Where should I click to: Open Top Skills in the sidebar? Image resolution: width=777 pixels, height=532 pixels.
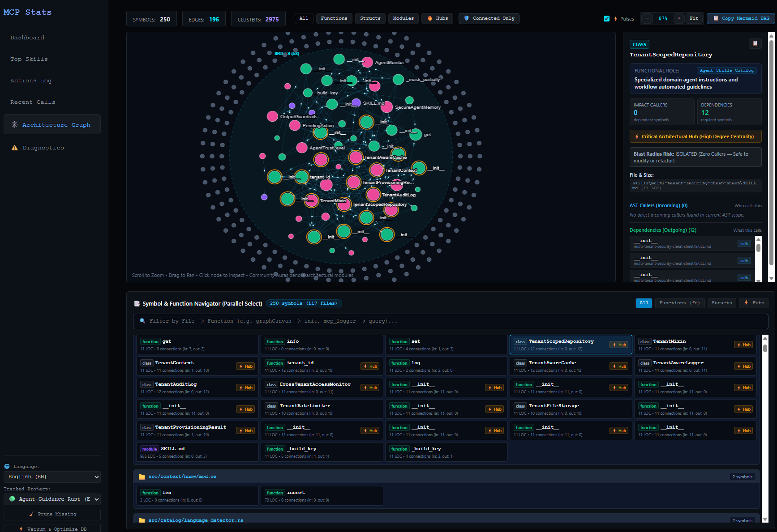tap(29, 59)
